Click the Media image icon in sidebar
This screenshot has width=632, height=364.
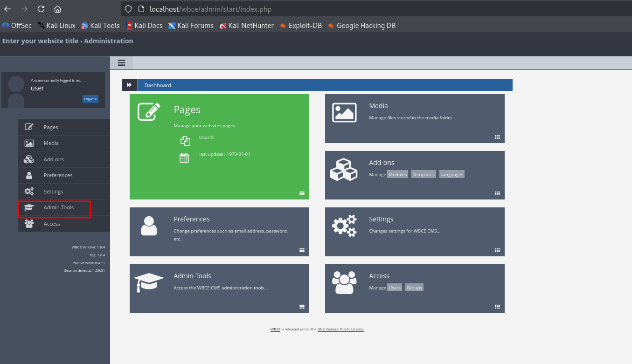(x=29, y=143)
